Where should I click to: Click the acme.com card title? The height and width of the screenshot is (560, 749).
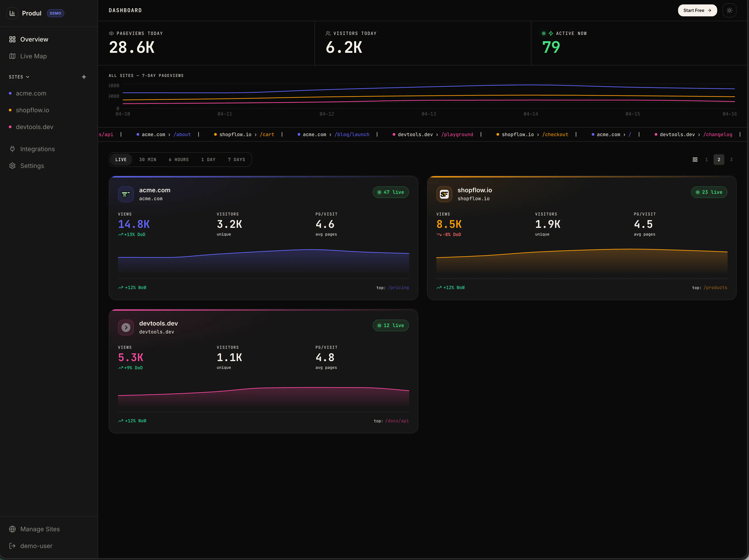(155, 190)
